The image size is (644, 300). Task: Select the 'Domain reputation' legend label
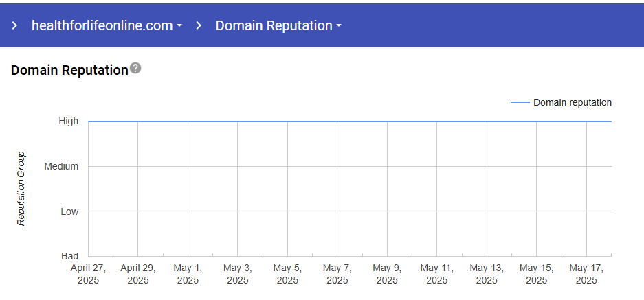point(572,103)
